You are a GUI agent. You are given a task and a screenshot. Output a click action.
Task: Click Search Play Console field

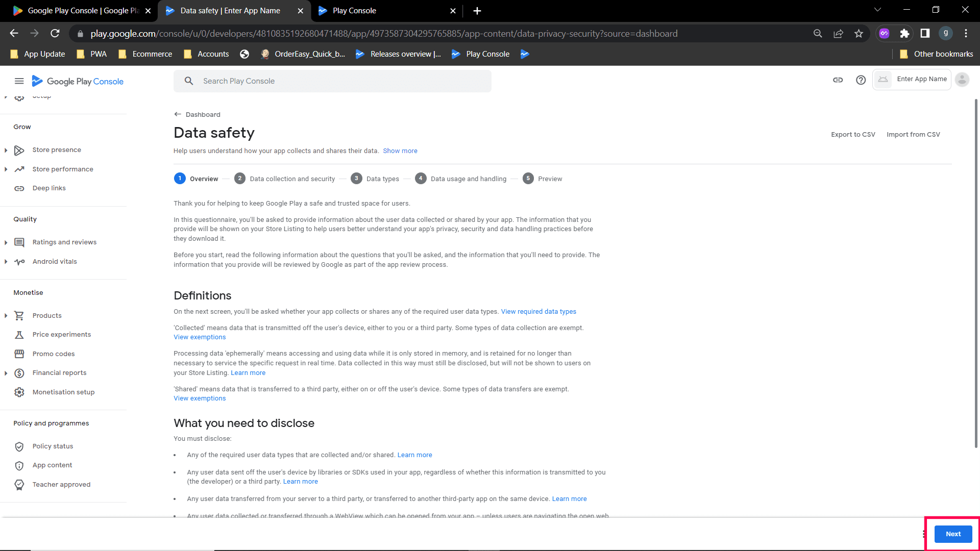(332, 81)
